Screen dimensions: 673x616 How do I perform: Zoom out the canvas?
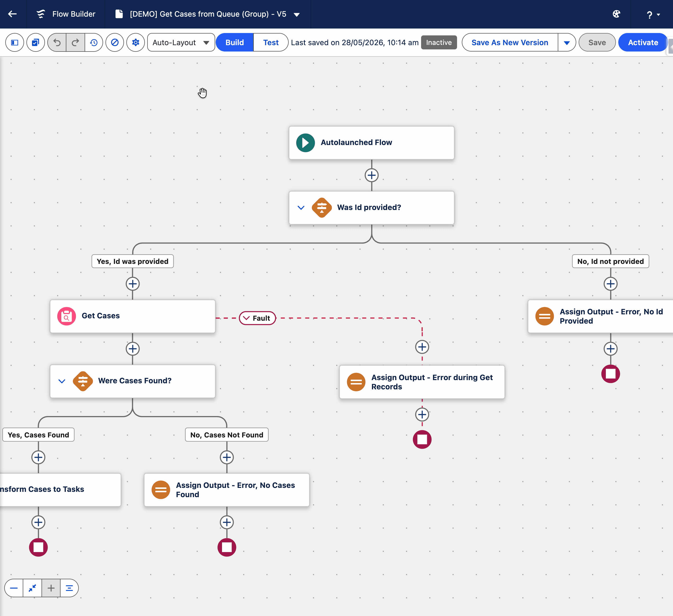pyautogui.click(x=14, y=588)
